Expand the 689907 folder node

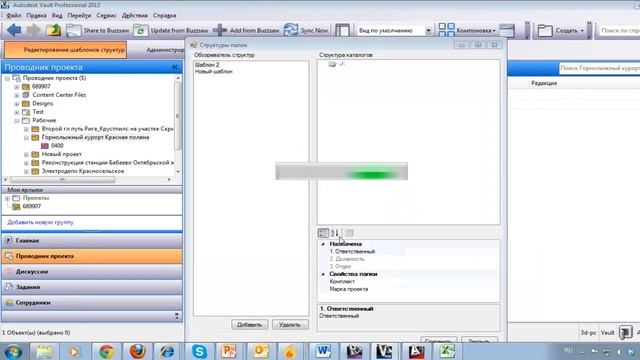coord(17,87)
